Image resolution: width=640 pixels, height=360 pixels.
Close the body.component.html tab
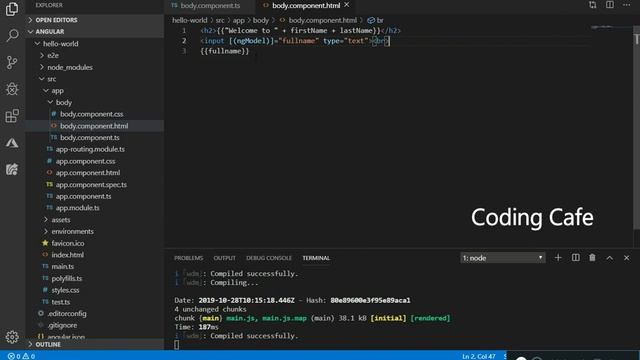[347, 5]
